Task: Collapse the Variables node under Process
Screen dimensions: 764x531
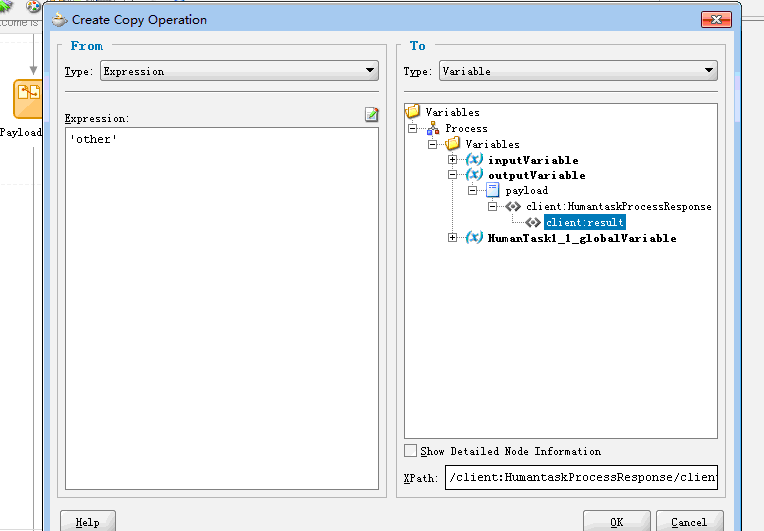Action: click(433, 144)
